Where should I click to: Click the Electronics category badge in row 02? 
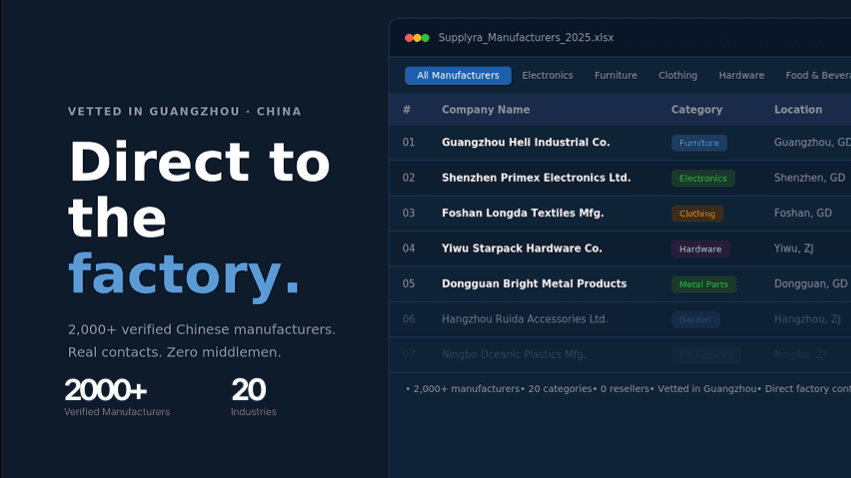(703, 179)
